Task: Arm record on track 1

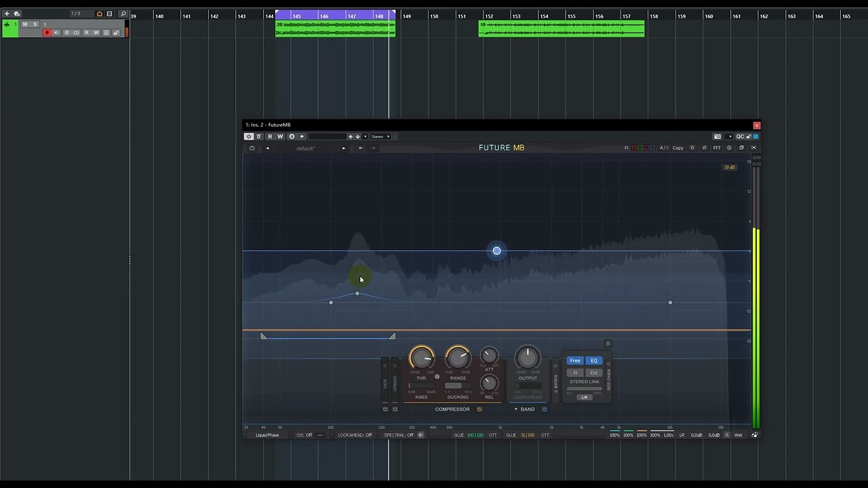Action: pos(47,33)
